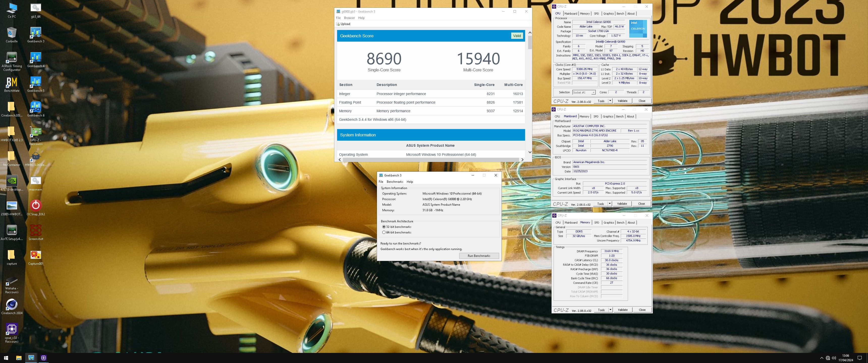This screenshot has width=868, height=363.
Task: Open the taskbar volume icon
Action: click(x=834, y=358)
